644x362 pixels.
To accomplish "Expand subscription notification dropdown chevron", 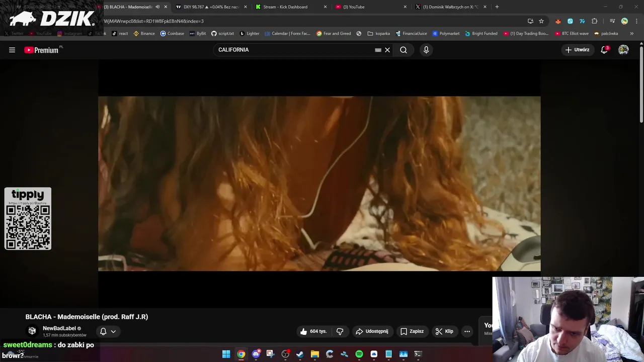I will [x=113, y=331].
